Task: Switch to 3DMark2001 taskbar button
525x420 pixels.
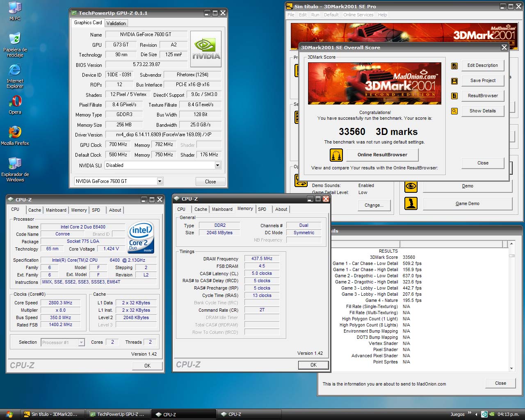Action: click(x=53, y=415)
